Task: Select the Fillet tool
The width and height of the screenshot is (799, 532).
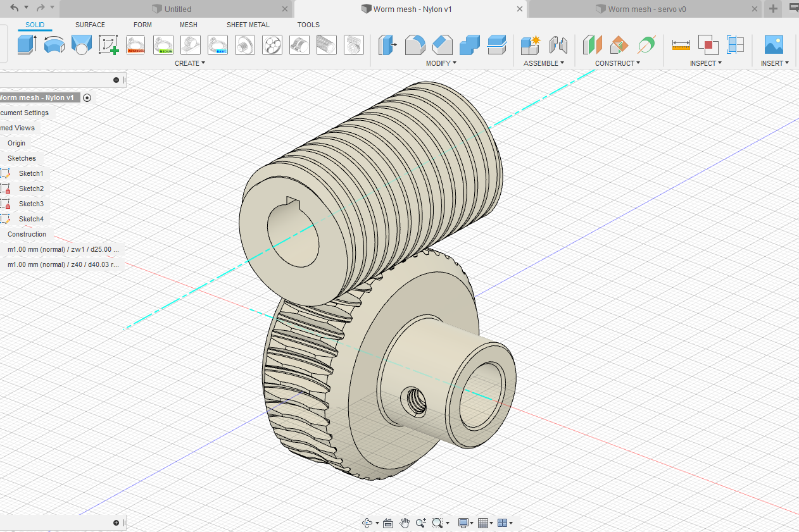Action: [415, 45]
